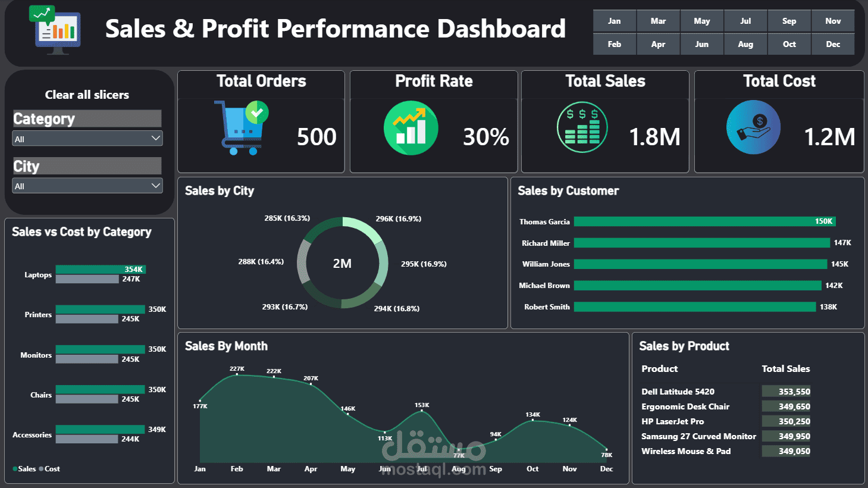
Task: Select the May month slicer
Action: pyautogui.click(x=702, y=21)
